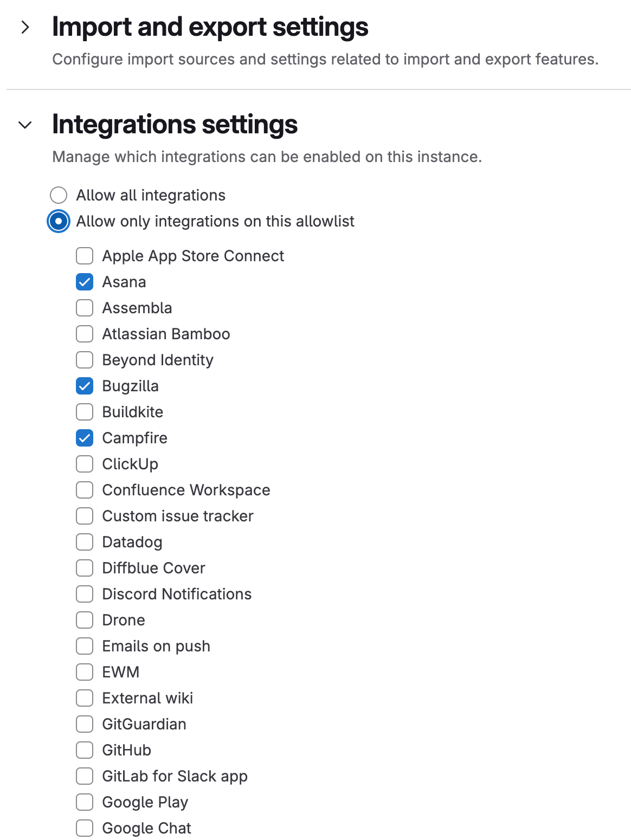Uncheck the Campfire integration
The width and height of the screenshot is (631, 840).
[x=85, y=438]
